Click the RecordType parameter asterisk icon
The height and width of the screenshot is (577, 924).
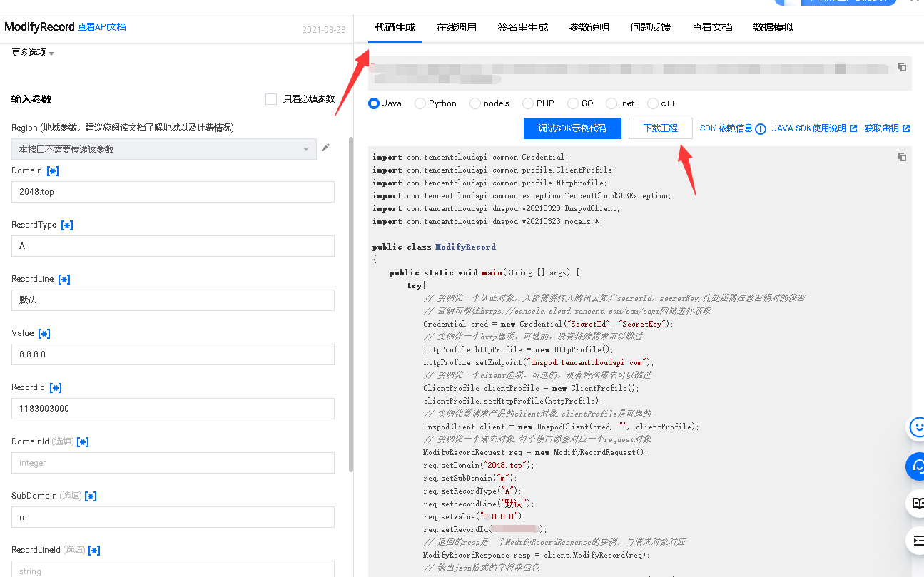point(67,225)
